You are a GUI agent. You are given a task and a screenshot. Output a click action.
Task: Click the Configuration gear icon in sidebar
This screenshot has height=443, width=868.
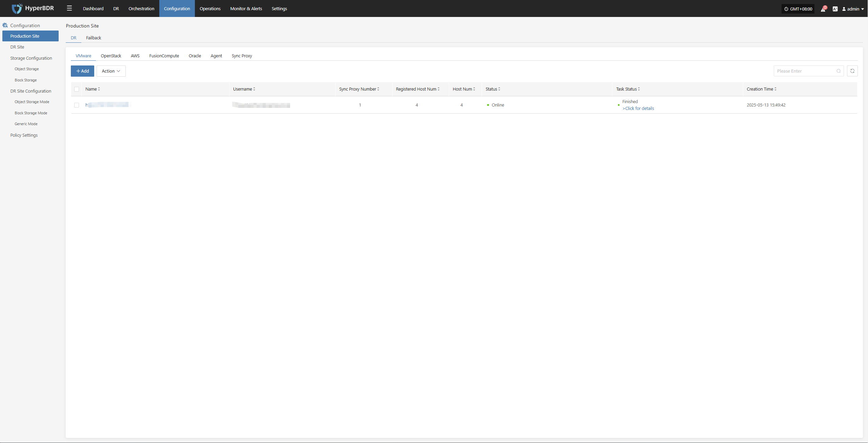click(5, 25)
